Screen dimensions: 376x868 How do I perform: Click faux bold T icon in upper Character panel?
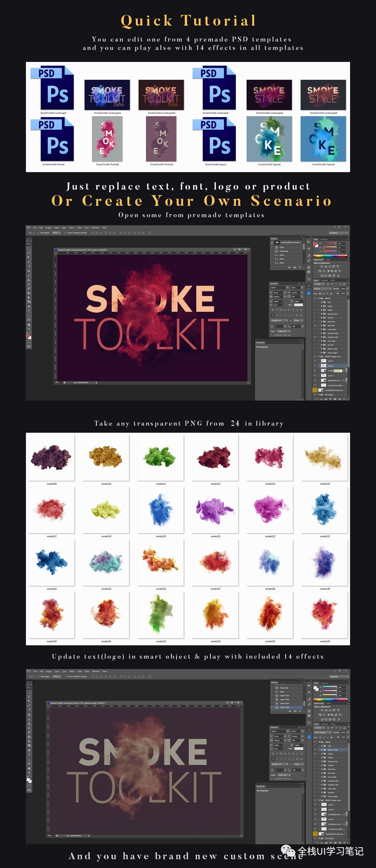pyautogui.click(x=273, y=310)
